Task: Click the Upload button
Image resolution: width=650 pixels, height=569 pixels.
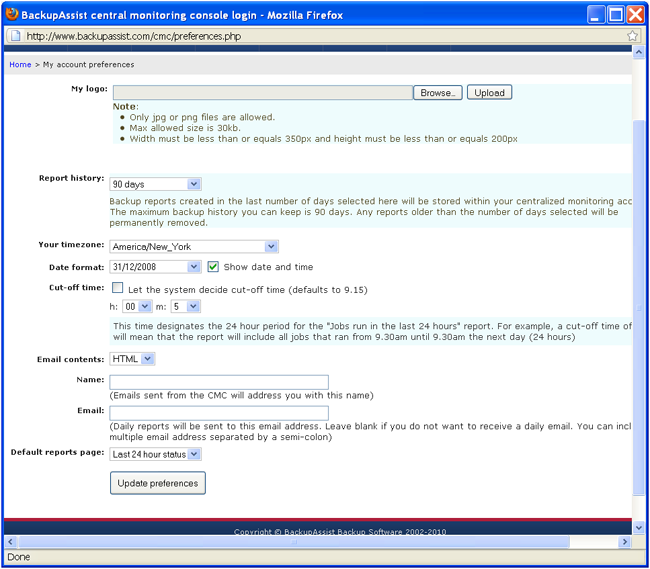Action: pos(490,92)
